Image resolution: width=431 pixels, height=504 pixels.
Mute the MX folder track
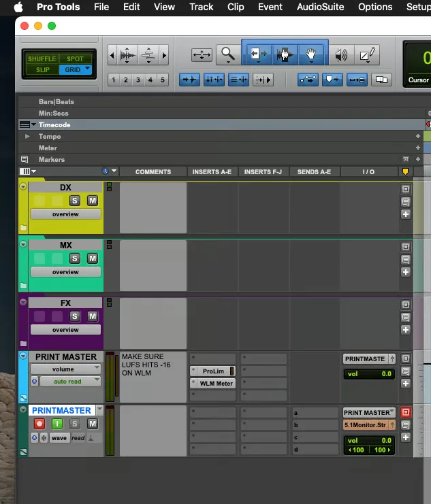point(93,258)
